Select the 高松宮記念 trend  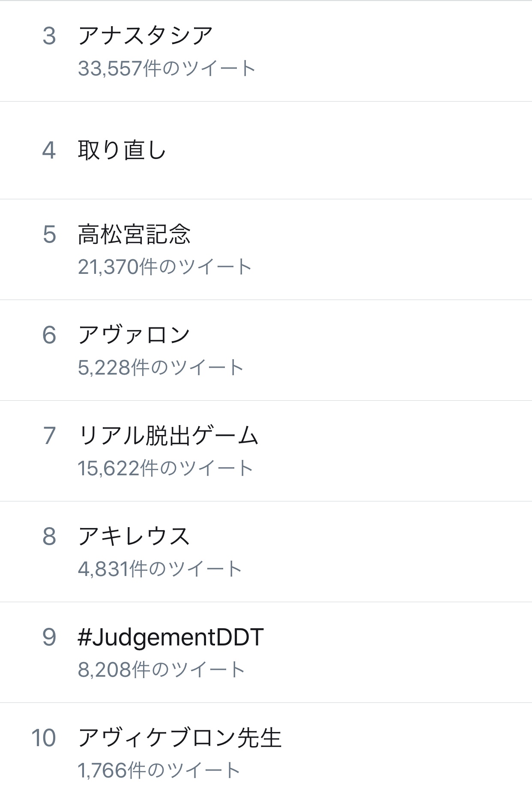tap(134, 234)
